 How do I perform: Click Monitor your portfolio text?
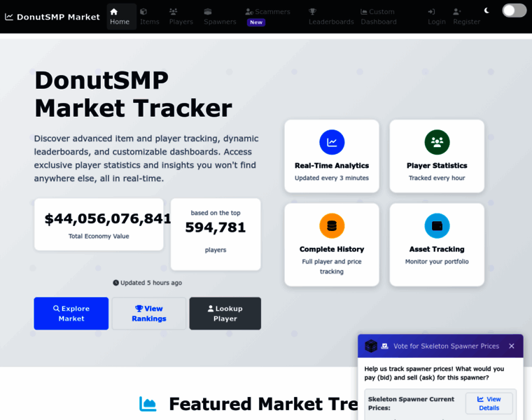(437, 262)
